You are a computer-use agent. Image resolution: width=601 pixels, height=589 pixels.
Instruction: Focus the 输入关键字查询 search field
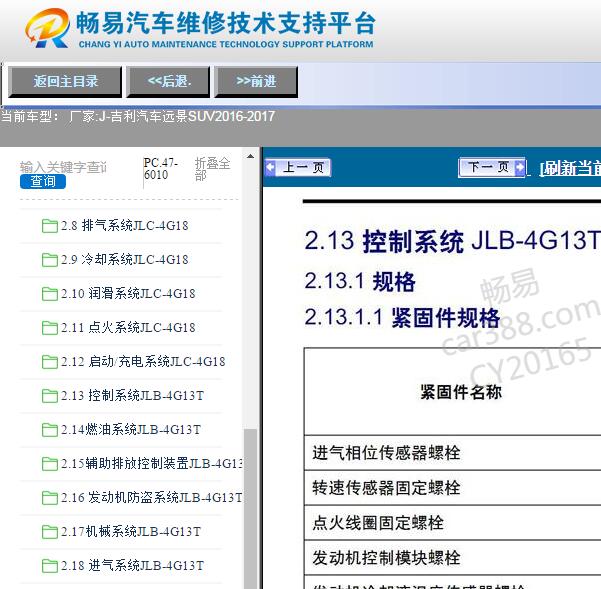point(63,167)
